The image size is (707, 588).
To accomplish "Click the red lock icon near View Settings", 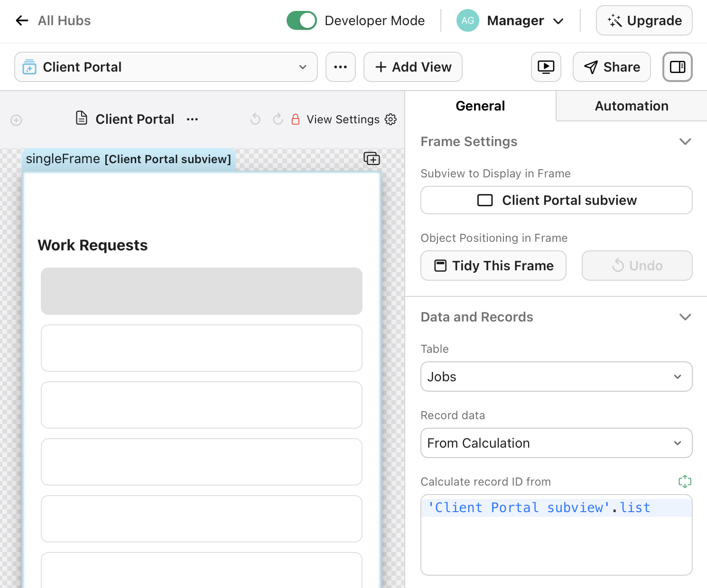I will pos(296,119).
